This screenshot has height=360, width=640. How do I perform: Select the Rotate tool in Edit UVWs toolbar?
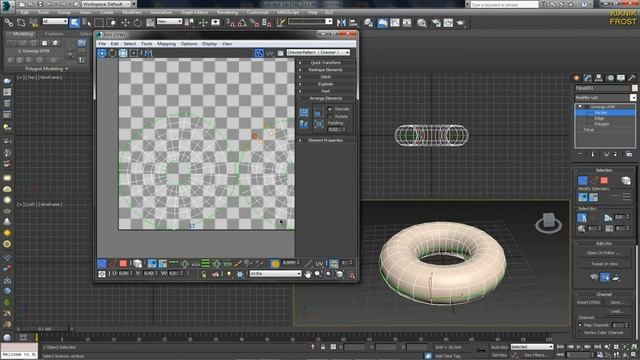coord(112,53)
